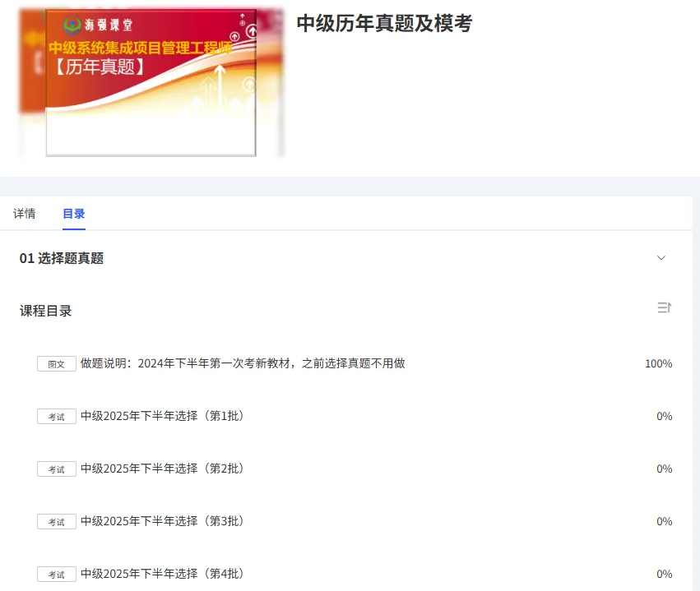The height and width of the screenshot is (591, 700).
Task: Click the 中级历年真题及模考 course title
Action: [384, 23]
